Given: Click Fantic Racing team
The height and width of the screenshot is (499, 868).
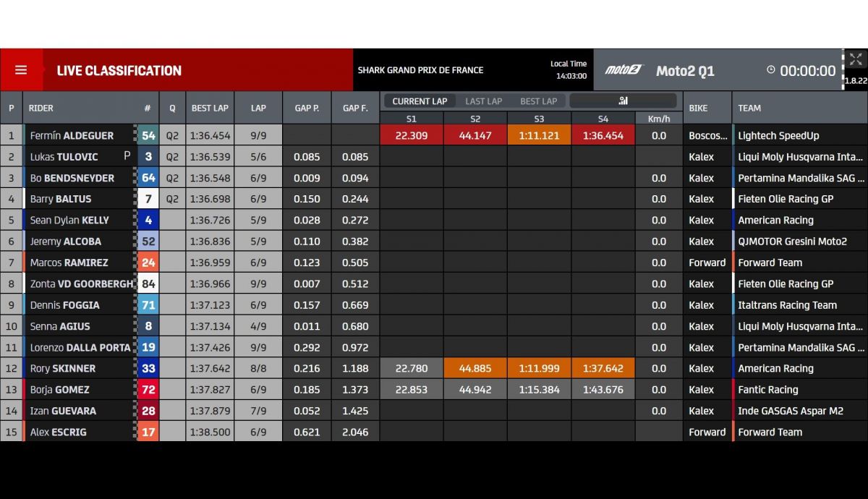Looking at the screenshot, I should (767, 390).
